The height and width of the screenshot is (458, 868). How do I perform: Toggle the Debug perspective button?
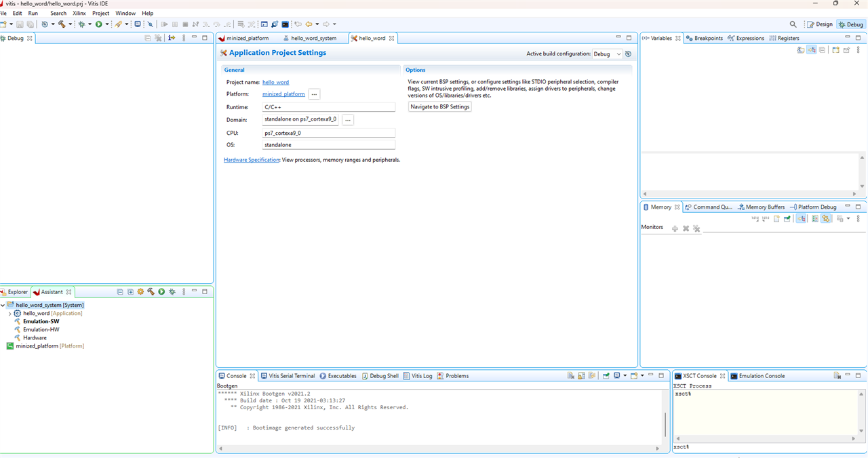point(851,24)
